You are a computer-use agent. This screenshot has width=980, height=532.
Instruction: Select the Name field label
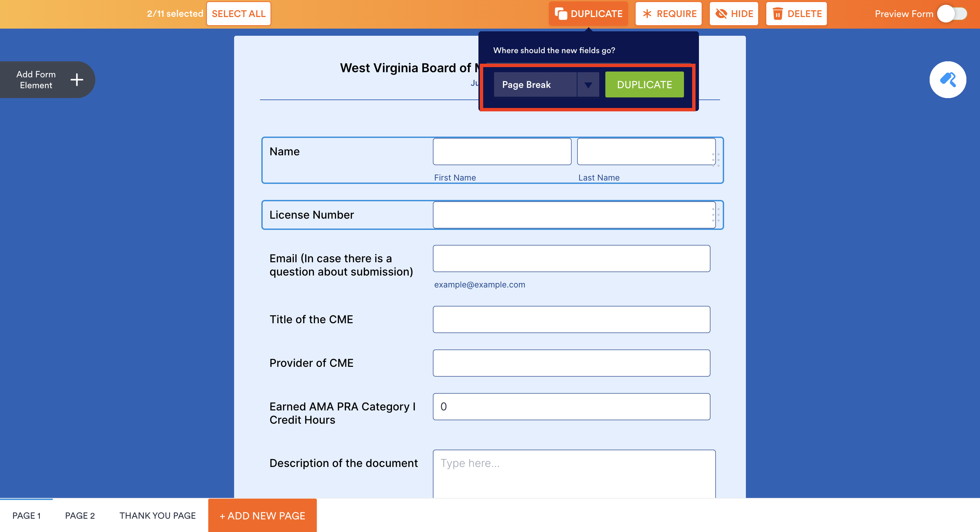click(284, 152)
